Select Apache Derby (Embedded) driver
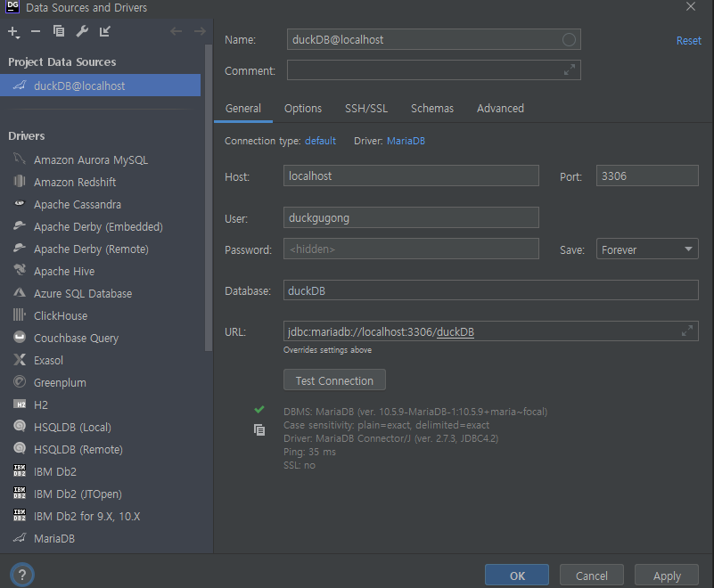 (102, 226)
